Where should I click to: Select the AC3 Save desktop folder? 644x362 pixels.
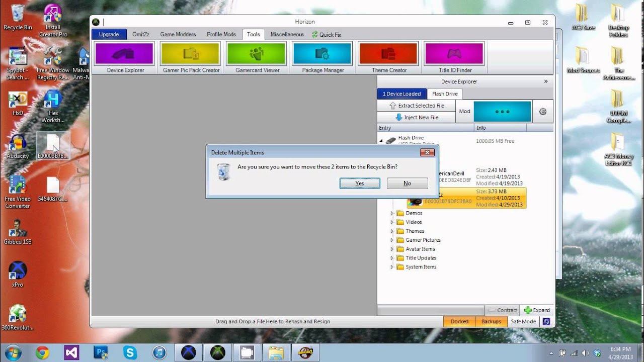tap(583, 18)
